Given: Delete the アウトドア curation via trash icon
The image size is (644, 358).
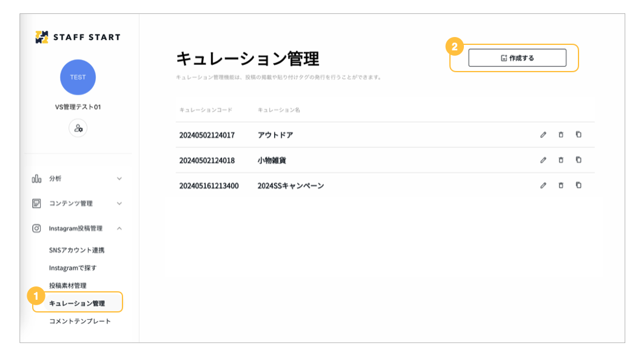Looking at the screenshot, I should tap(561, 135).
